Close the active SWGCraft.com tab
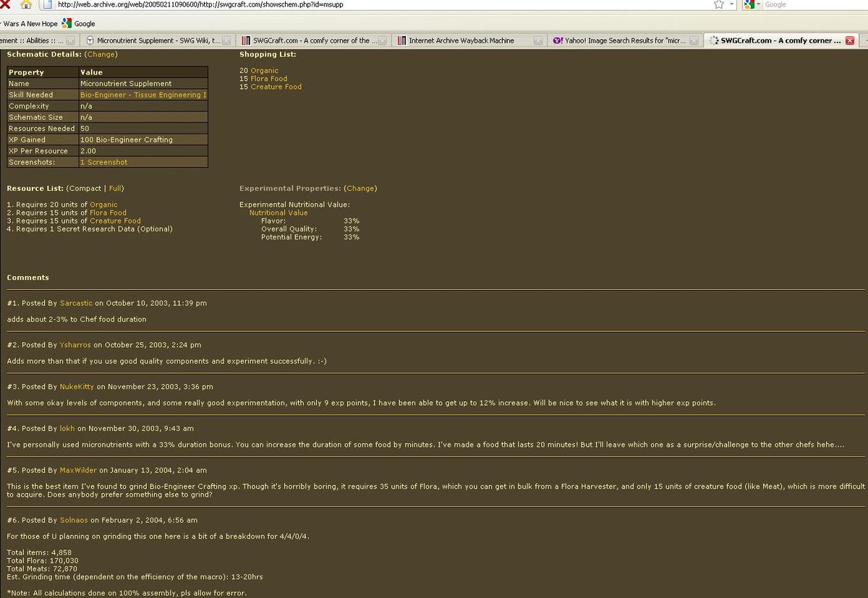 pyautogui.click(x=849, y=40)
